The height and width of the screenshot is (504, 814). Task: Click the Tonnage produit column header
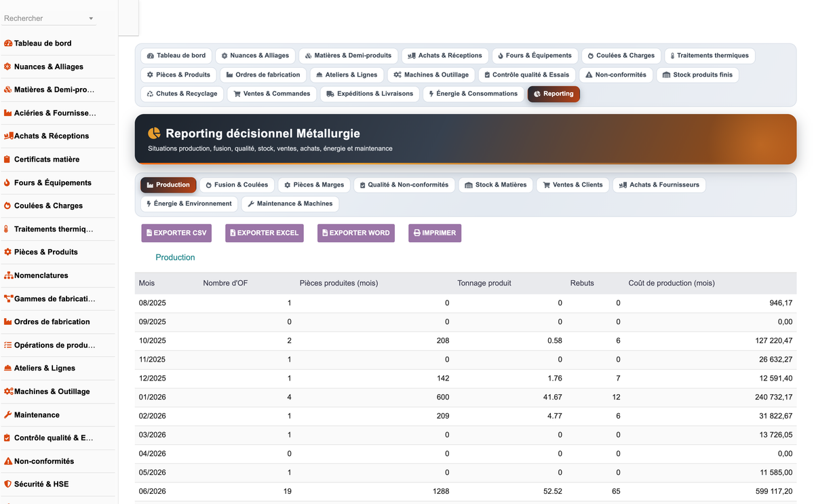484,283
